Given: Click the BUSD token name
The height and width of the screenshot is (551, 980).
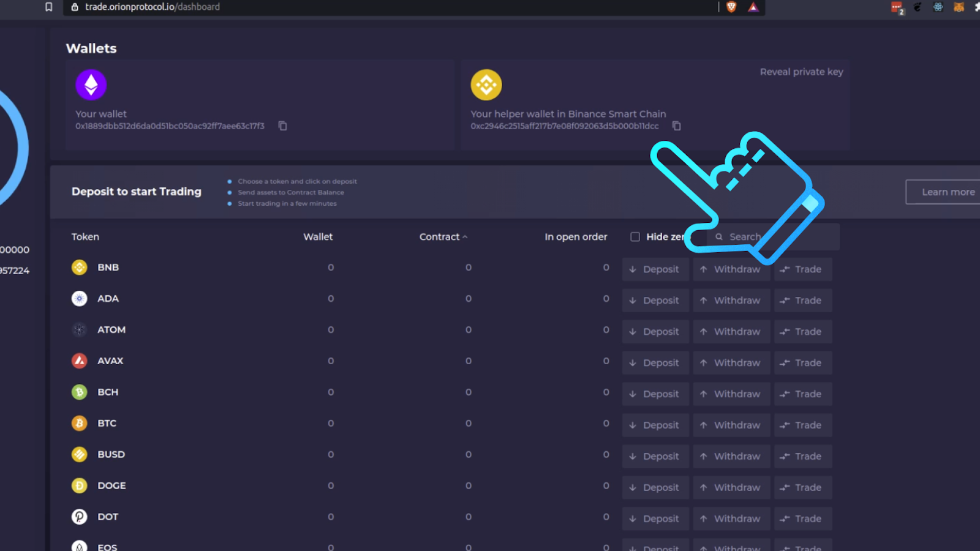Looking at the screenshot, I should tap(111, 455).
